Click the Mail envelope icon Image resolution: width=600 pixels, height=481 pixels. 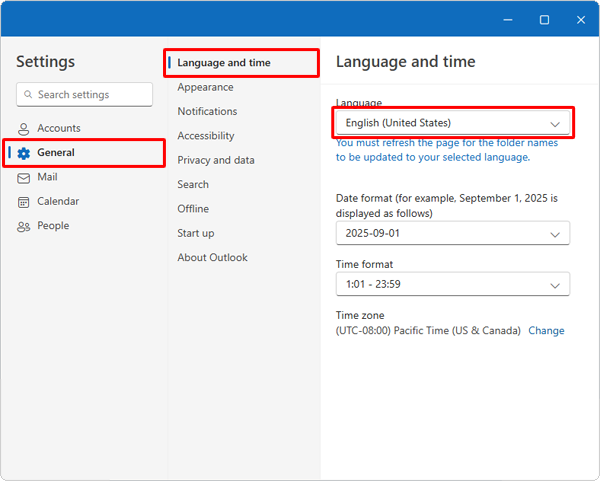(23, 178)
